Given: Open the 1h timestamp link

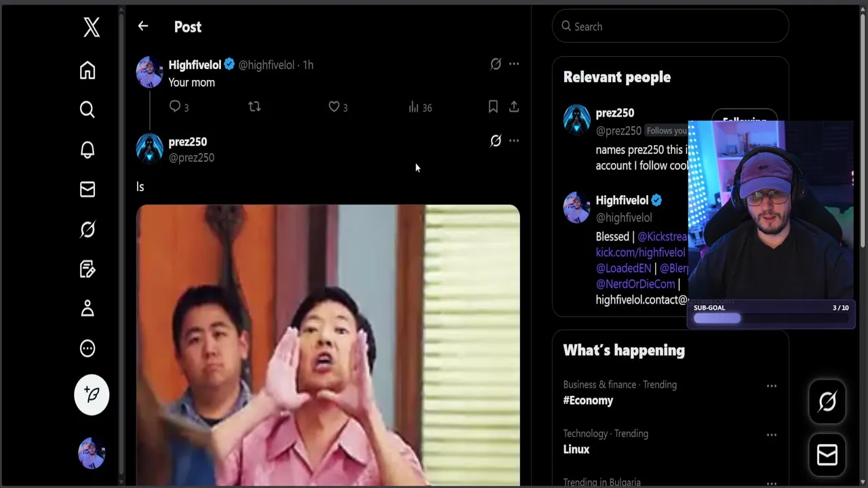Looking at the screenshot, I should pos(308,65).
